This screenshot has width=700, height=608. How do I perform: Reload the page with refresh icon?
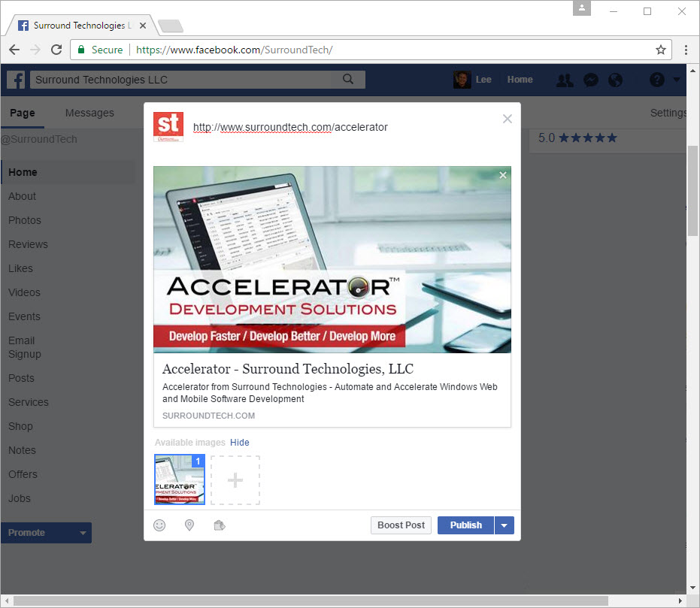point(56,50)
